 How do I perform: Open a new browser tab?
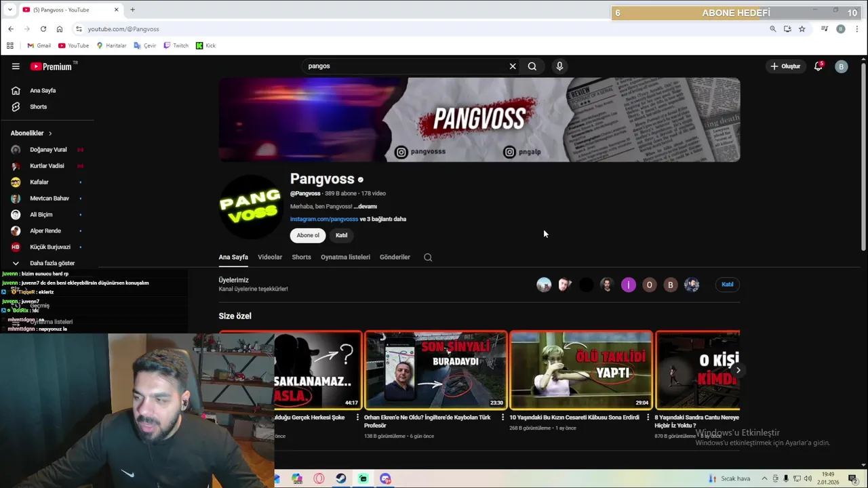(x=132, y=9)
